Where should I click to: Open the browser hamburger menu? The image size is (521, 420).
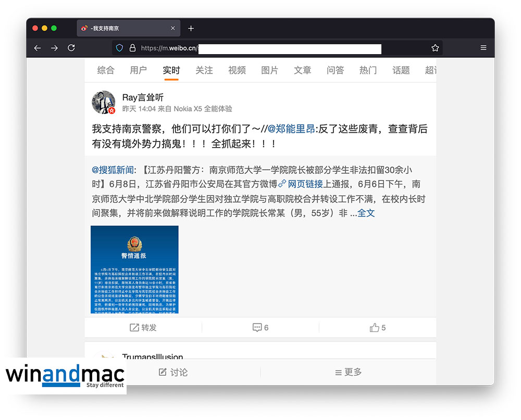[483, 48]
